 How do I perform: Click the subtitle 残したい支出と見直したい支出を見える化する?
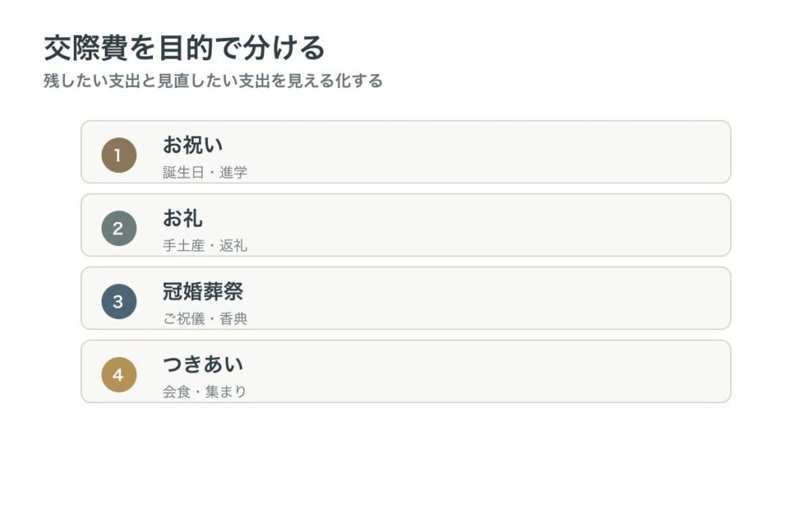pyautogui.click(x=213, y=81)
